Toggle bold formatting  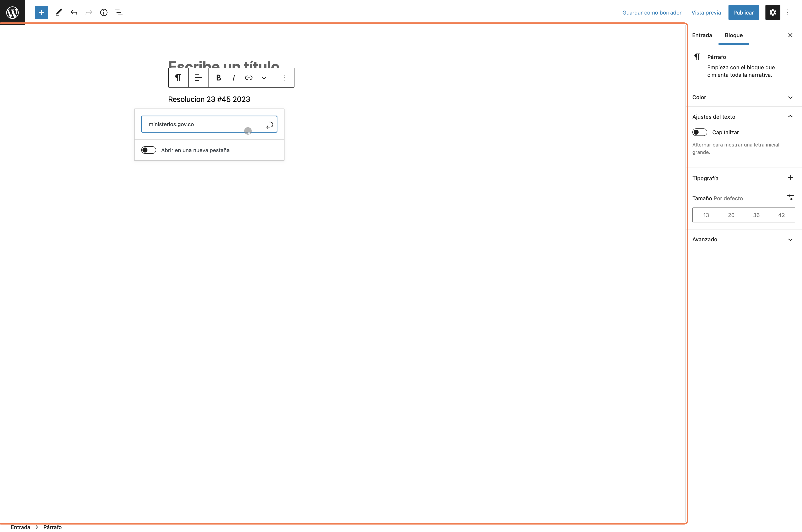[218, 78]
